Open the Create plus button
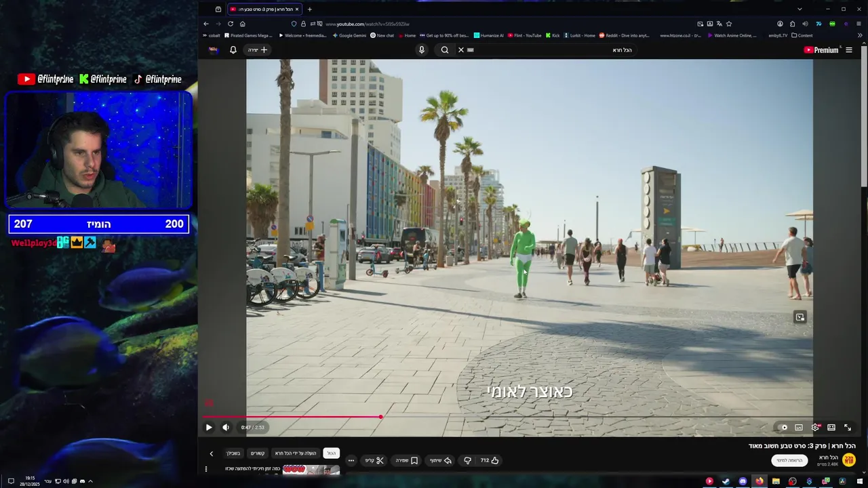Viewport: 868px width, 488px height. click(x=258, y=49)
